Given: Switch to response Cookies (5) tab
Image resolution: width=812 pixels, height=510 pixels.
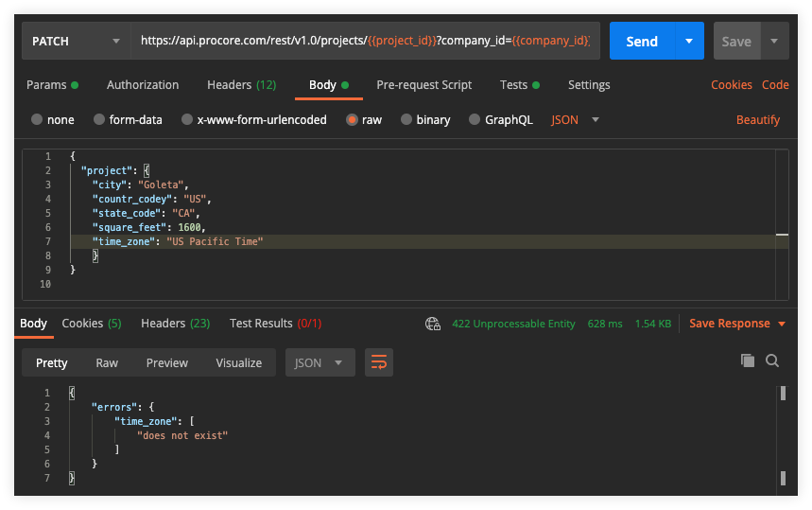Looking at the screenshot, I should (x=92, y=324).
